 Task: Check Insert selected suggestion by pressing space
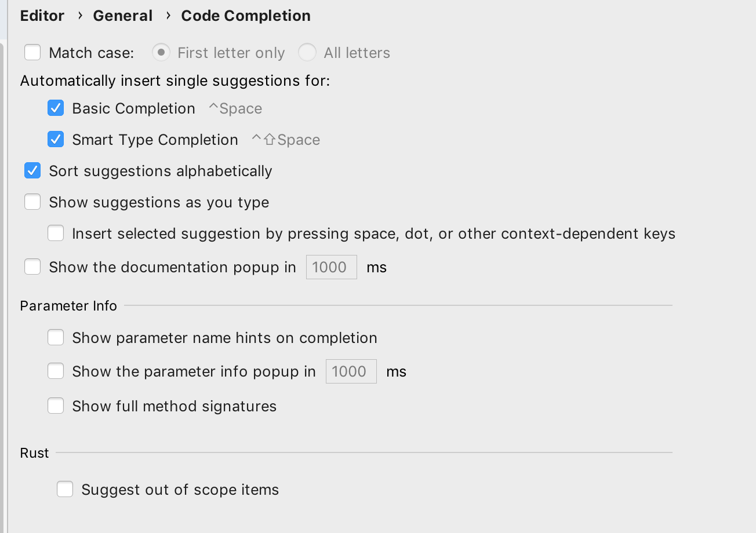[56, 233]
